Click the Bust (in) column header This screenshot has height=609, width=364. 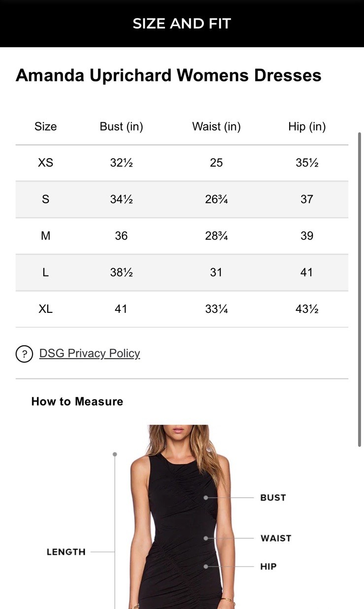point(121,127)
